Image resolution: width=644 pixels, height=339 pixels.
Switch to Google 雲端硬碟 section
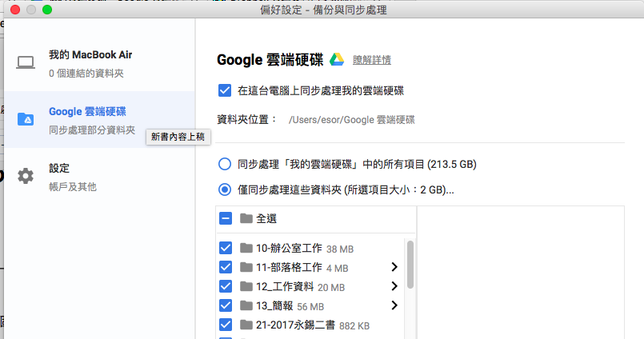click(x=99, y=119)
